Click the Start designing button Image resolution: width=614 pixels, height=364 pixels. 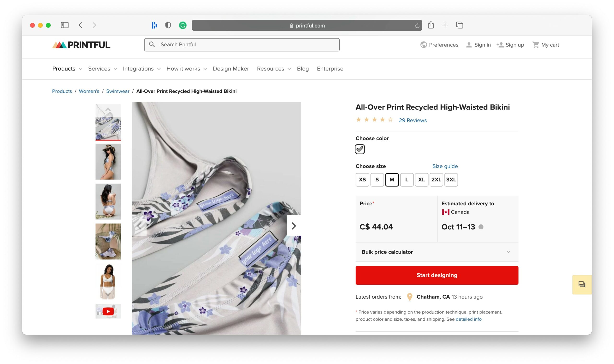(437, 275)
